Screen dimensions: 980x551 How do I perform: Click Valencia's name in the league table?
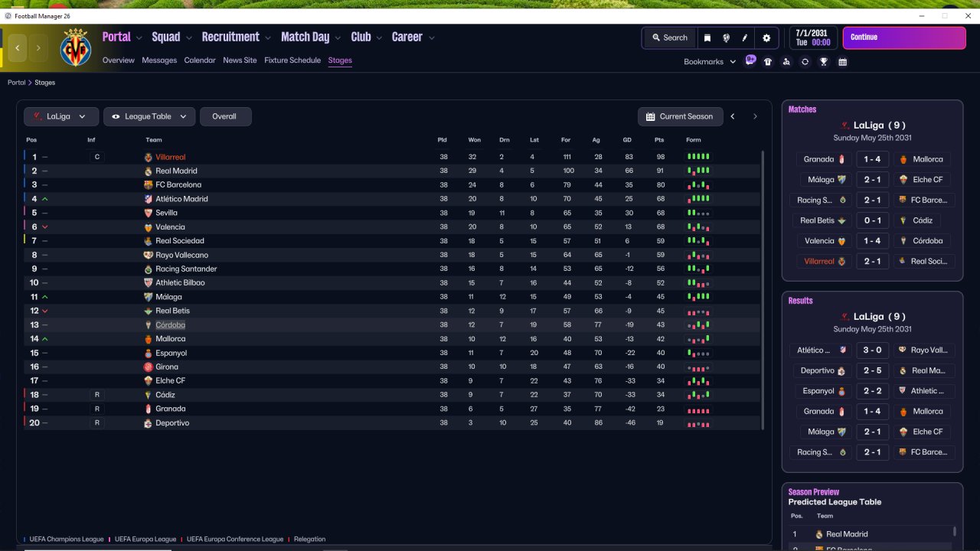pyautogui.click(x=170, y=227)
